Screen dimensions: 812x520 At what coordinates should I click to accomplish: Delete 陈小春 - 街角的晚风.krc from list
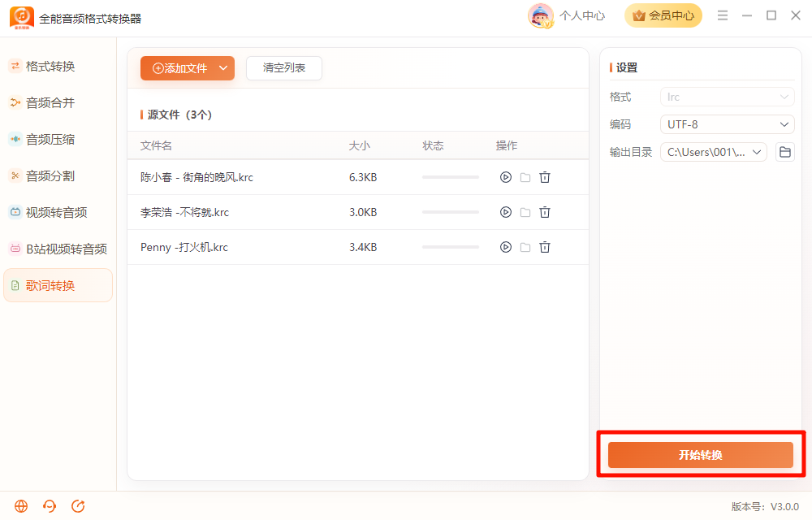tap(545, 177)
